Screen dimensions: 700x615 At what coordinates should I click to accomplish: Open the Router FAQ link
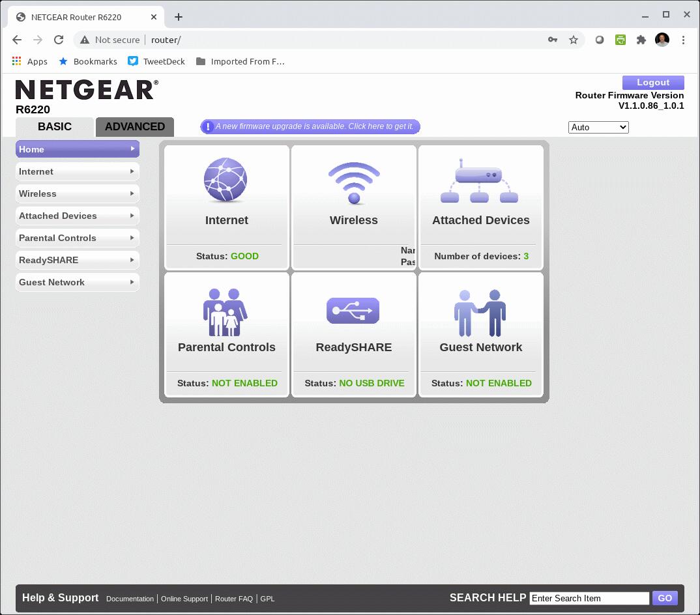tap(234, 599)
